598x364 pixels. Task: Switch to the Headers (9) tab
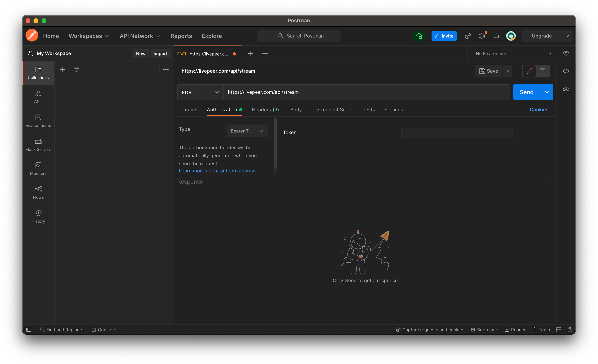pyautogui.click(x=265, y=110)
